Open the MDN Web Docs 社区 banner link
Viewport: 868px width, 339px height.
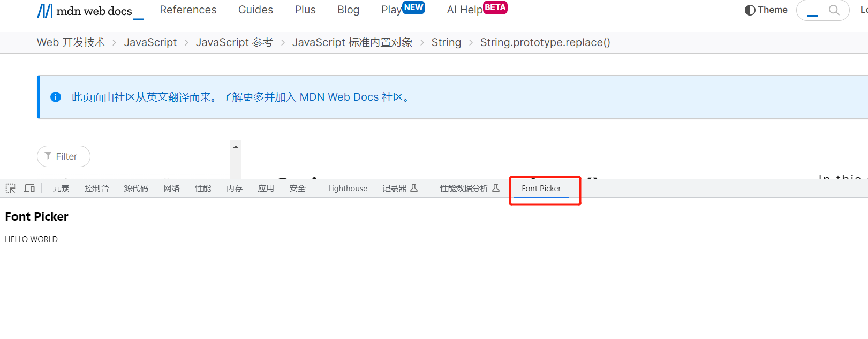(x=351, y=97)
